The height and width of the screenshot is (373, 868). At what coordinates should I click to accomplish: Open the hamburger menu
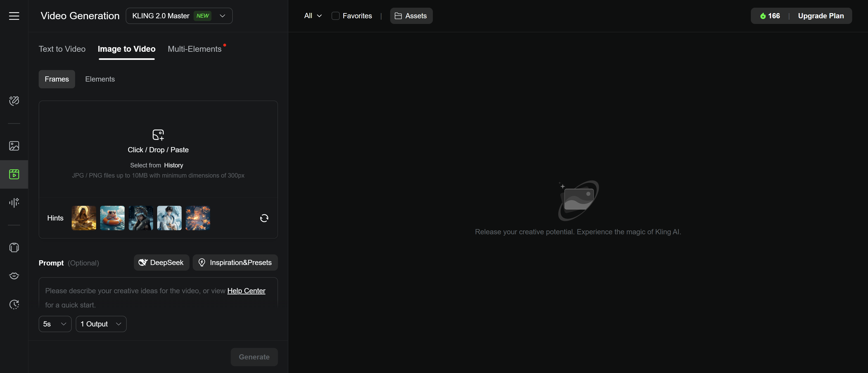point(14,16)
